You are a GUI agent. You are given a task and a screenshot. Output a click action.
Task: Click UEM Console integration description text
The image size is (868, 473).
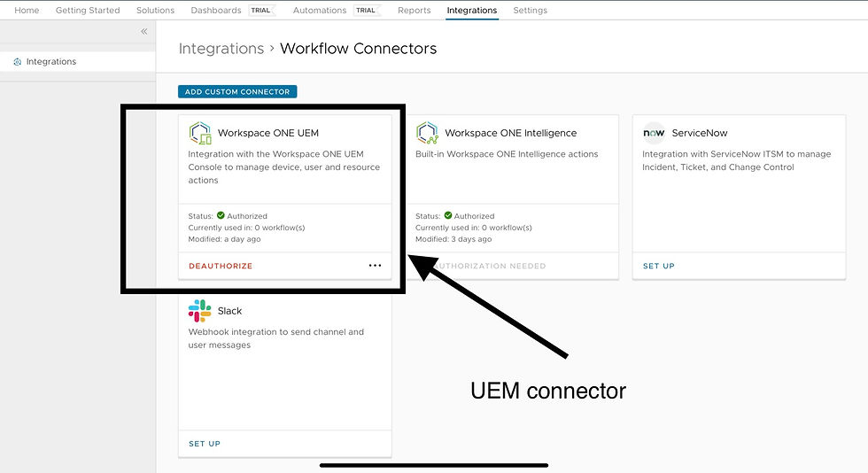[283, 167]
